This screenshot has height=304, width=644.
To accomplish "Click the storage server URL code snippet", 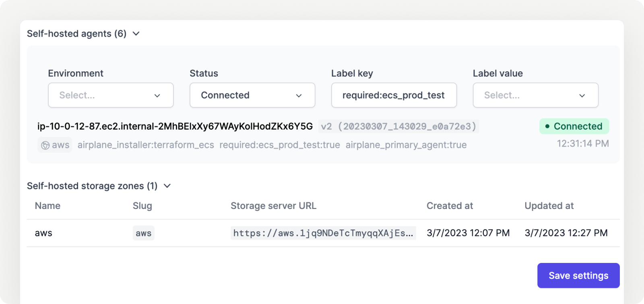I will coord(323,233).
